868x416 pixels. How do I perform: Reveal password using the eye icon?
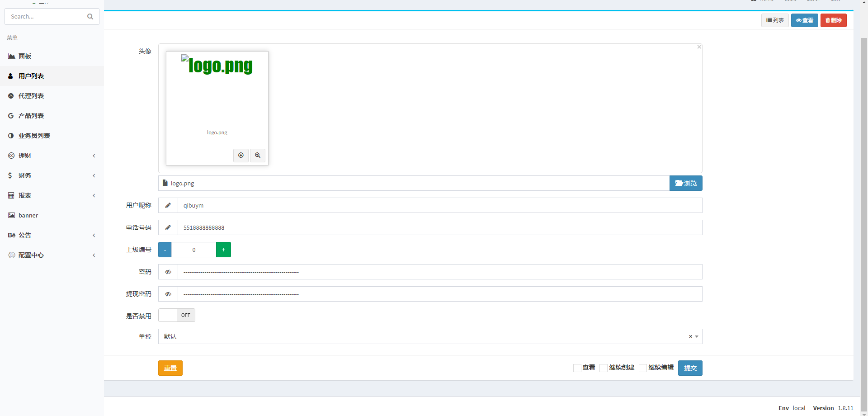168,272
